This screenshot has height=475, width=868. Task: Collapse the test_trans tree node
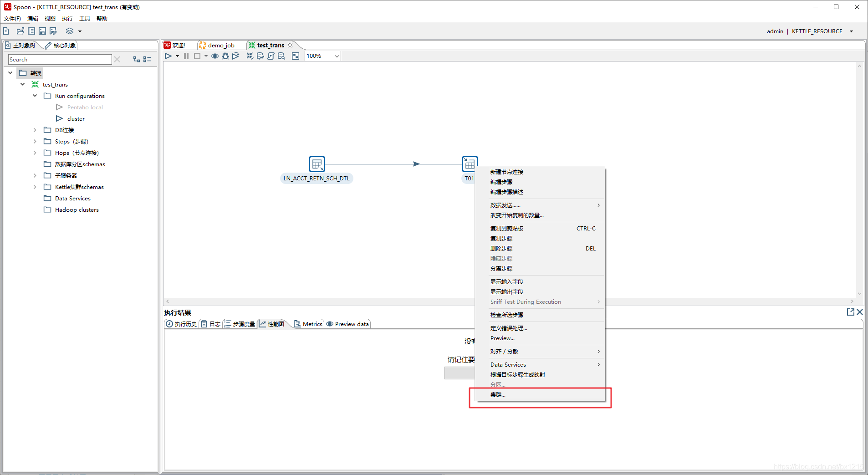22,84
